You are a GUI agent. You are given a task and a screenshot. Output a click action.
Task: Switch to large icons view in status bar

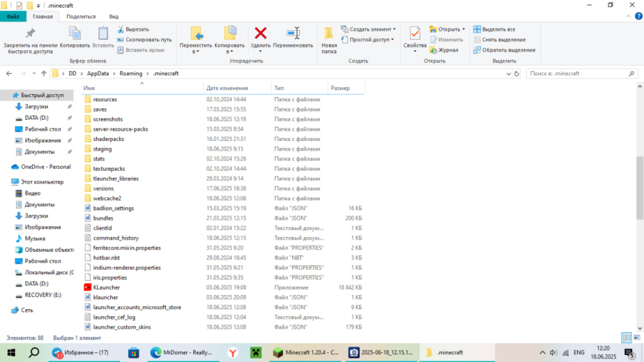tap(637, 338)
